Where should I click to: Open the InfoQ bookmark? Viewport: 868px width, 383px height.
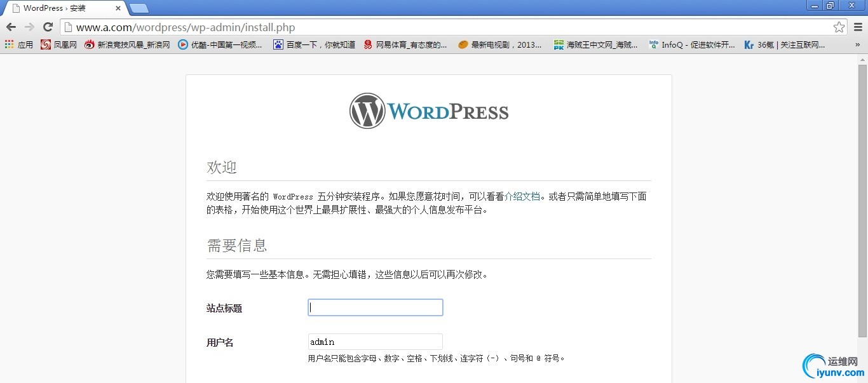[x=692, y=45]
